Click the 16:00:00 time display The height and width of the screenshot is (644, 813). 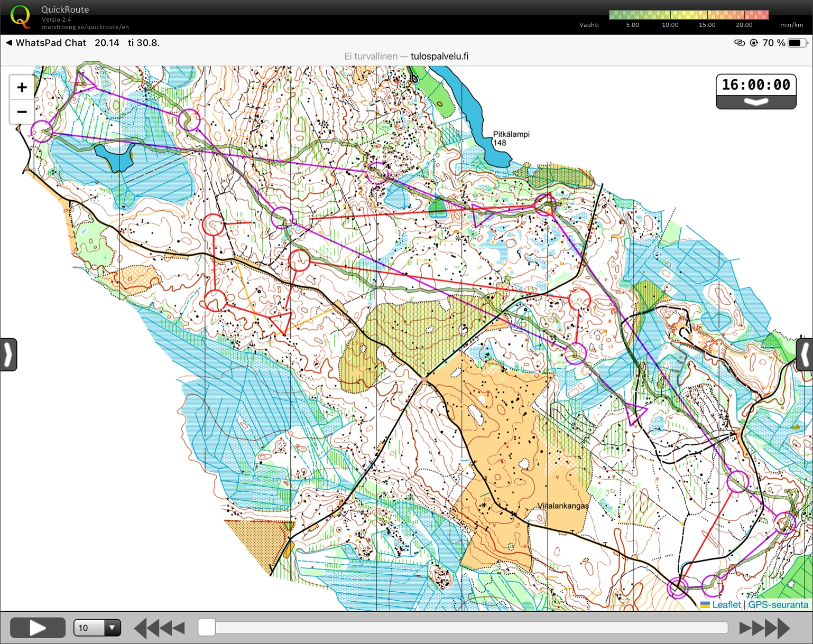pos(756,85)
